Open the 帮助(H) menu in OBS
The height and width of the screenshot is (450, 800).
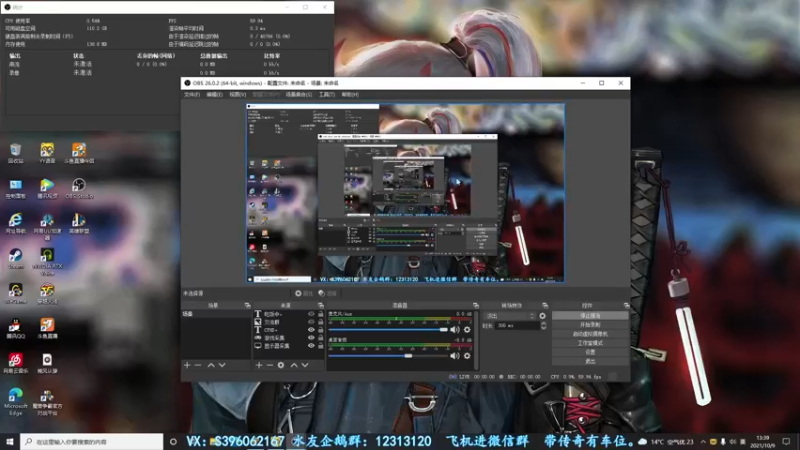coord(350,94)
